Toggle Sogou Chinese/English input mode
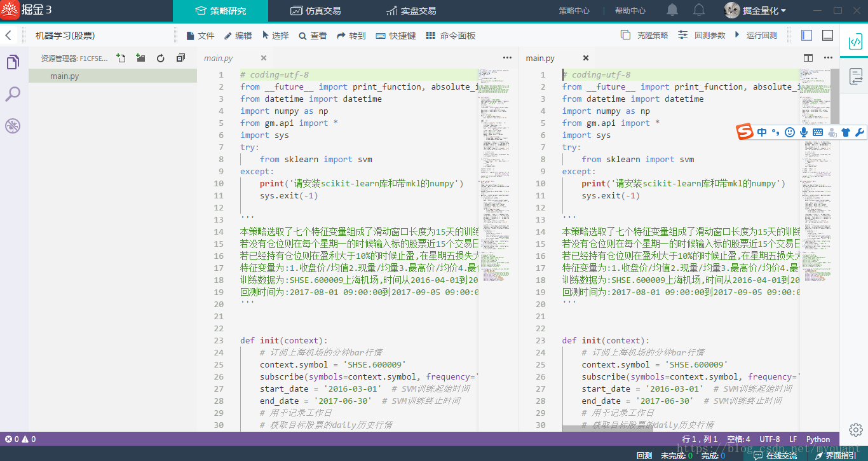868x461 pixels. (762, 132)
